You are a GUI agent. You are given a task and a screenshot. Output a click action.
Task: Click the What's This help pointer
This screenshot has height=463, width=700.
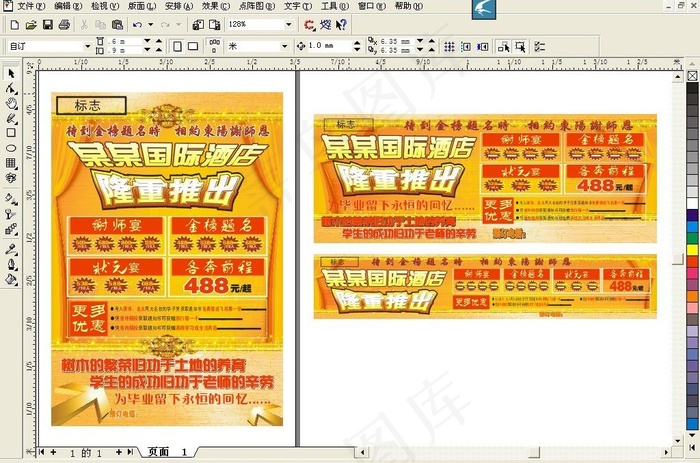pos(342,25)
